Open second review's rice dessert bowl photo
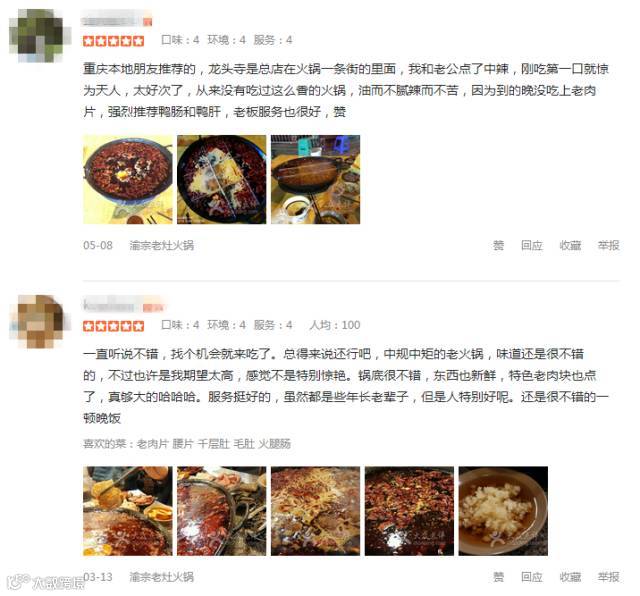 503,511
